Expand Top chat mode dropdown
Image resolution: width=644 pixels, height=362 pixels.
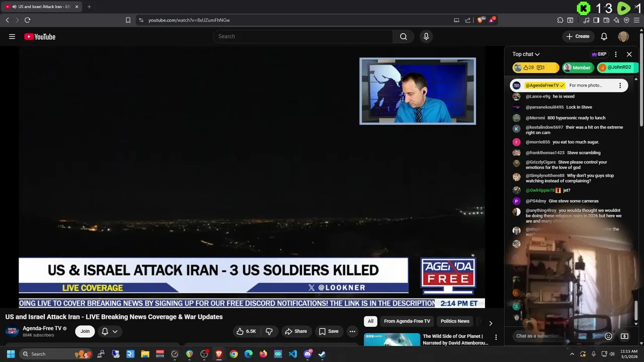[x=526, y=54]
